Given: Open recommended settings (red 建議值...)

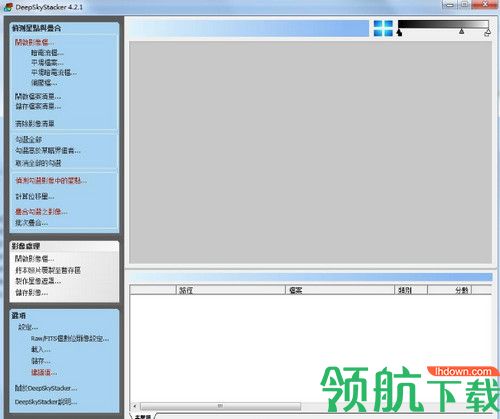Looking at the screenshot, I should (44, 372).
